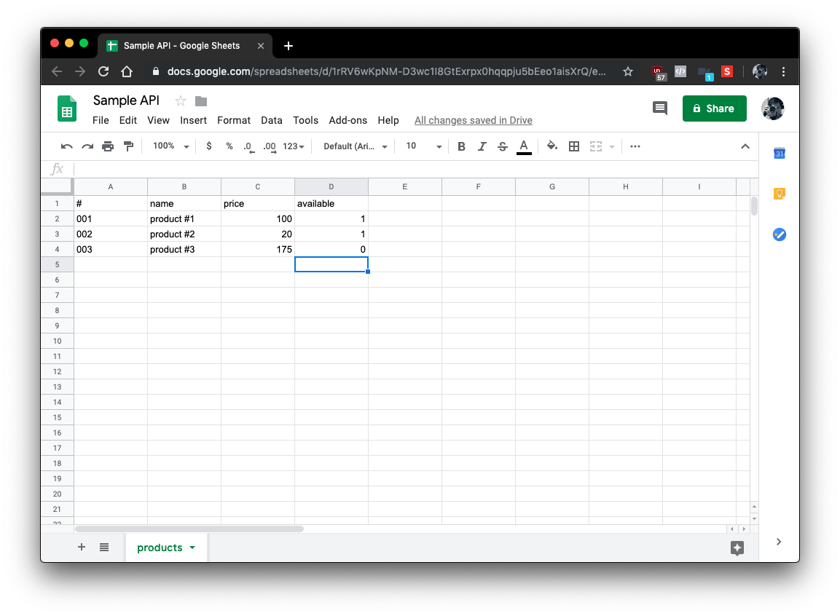Select row 5 header
Viewport: 840px width, 616px height.
coord(57,264)
